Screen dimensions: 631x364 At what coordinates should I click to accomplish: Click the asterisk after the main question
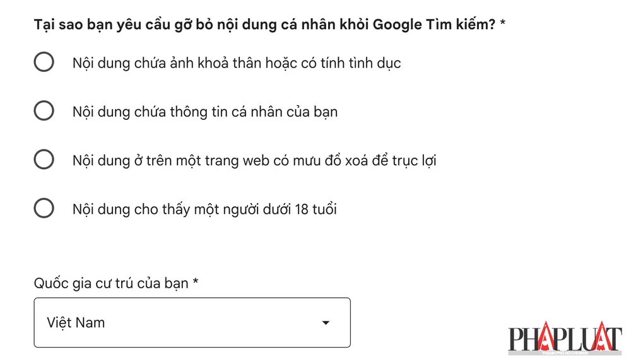pyautogui.click(x=503, y=23)
